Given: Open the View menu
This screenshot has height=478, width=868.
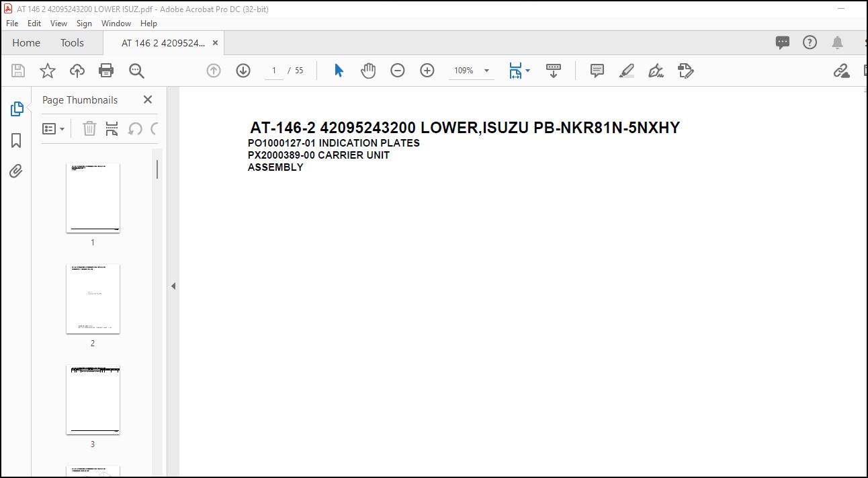Looking at the screenshot, I should pyautogui.click(x=59, y=23).
